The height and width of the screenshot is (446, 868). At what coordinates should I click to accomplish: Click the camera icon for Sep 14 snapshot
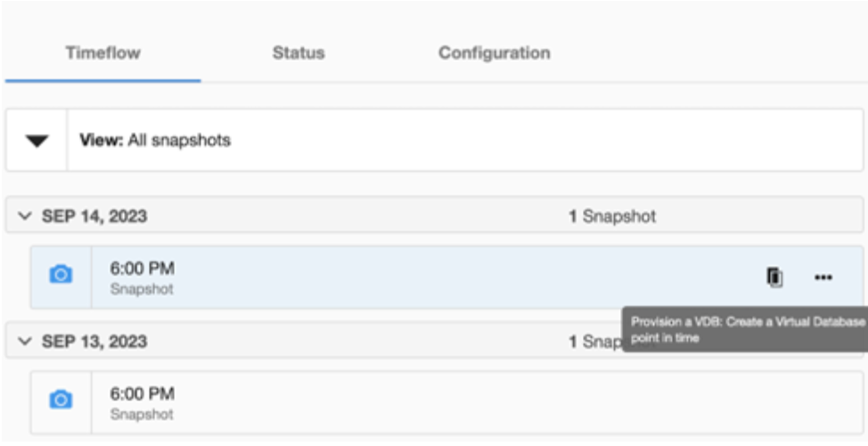61,275
